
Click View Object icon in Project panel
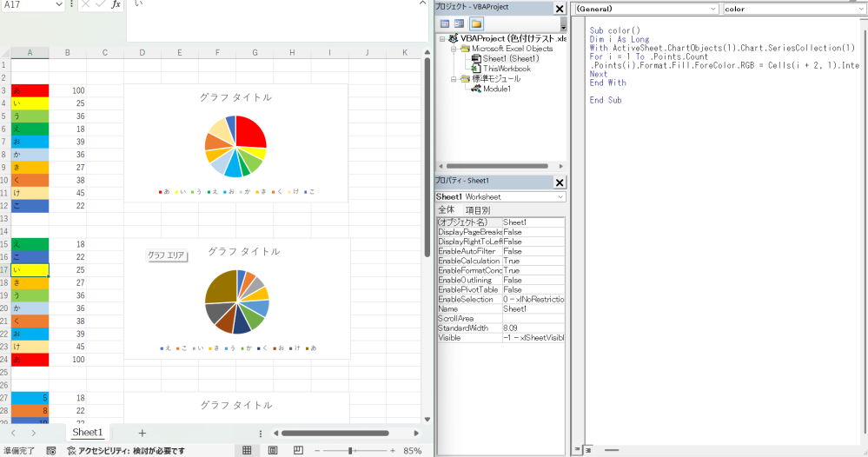pos(459,23)
